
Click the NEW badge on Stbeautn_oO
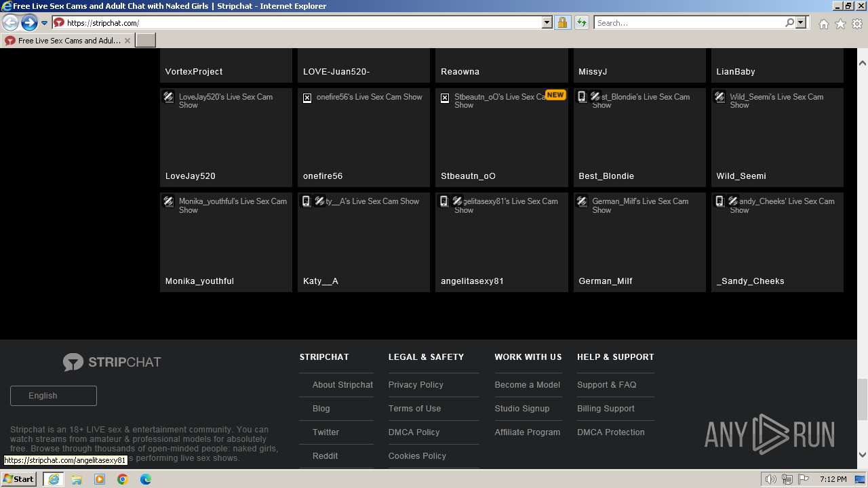[555, 95]
